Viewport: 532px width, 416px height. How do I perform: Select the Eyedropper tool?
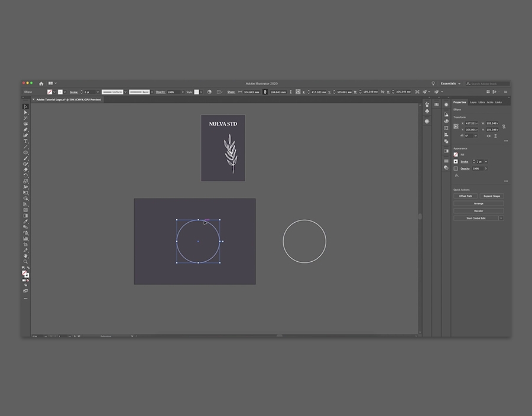coord(25,222)
